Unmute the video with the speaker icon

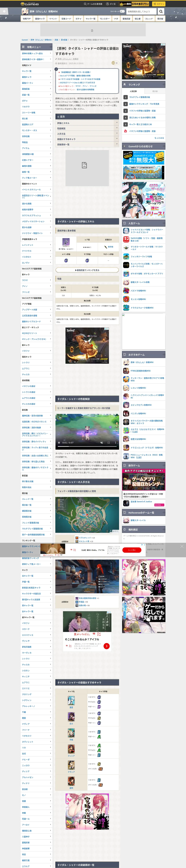102,443
